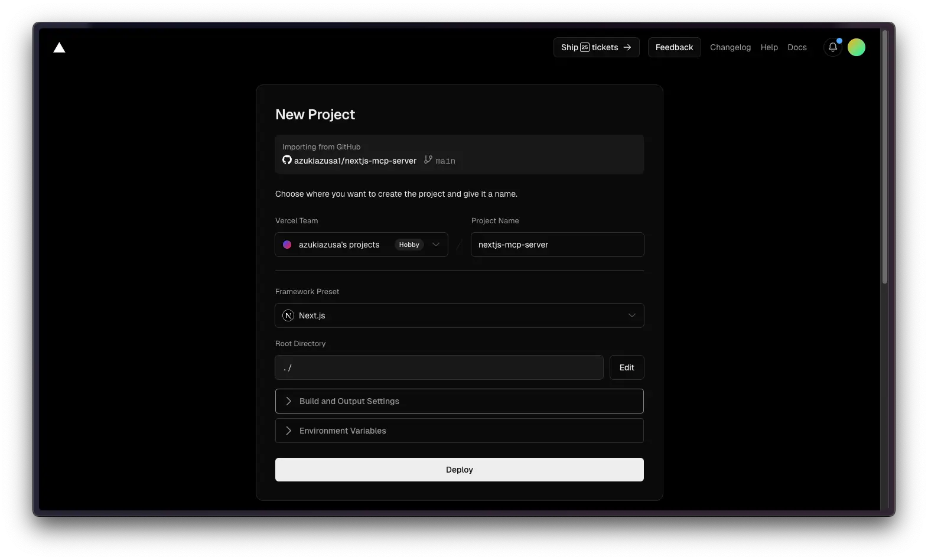Click the Next.js logo in the Framework Preset
Screen dimensions: 928x560
[x=288, y=315]
